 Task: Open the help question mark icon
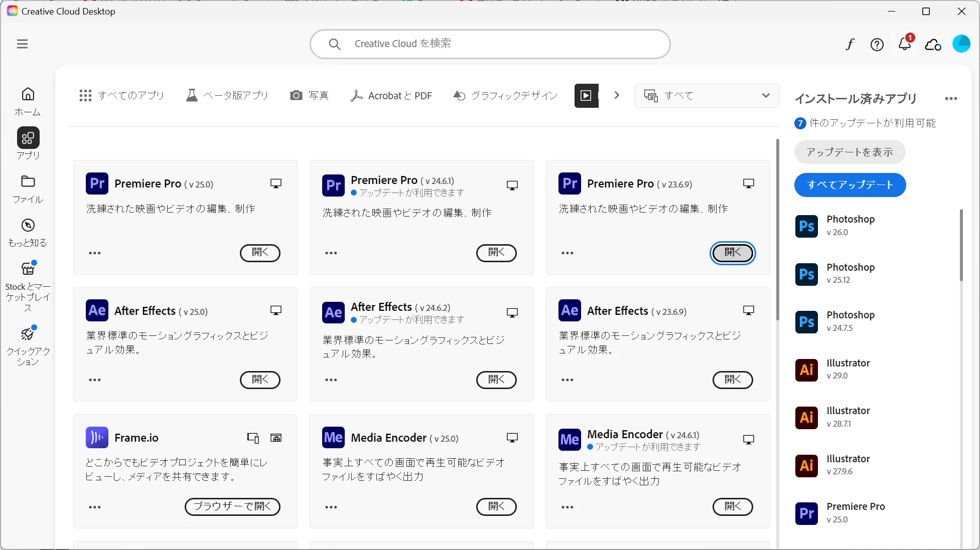click(x=877, y=45)
